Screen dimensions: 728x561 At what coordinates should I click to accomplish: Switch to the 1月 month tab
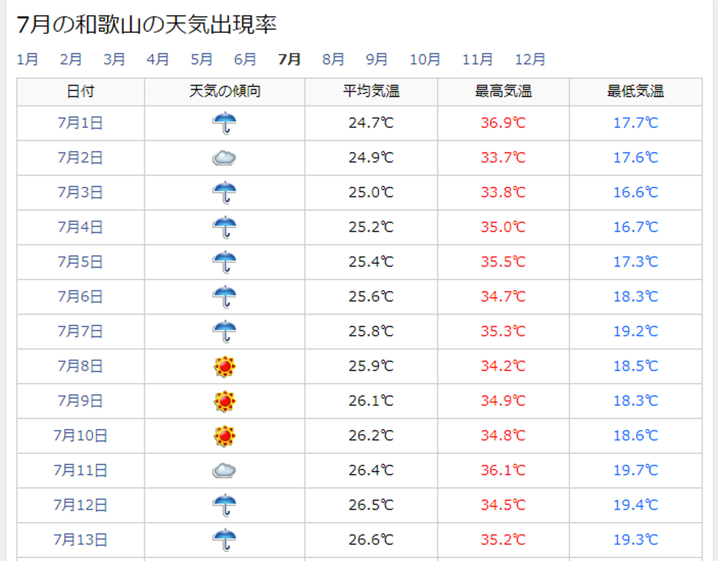tap(27, 59)
